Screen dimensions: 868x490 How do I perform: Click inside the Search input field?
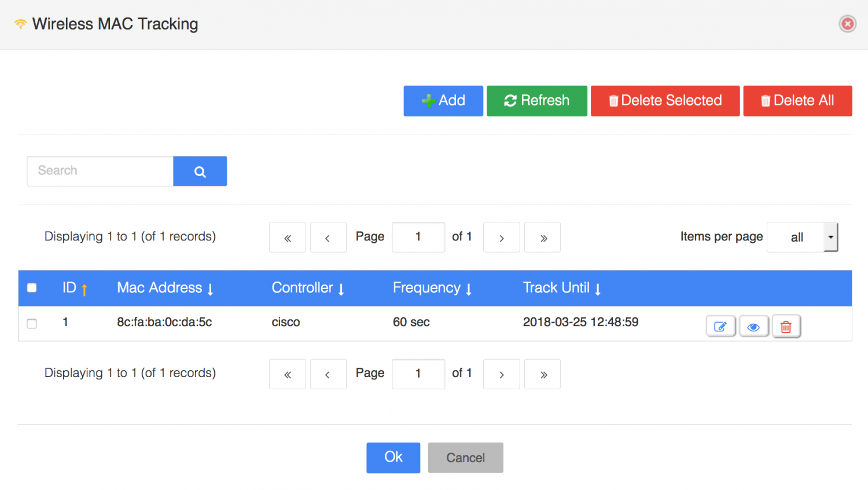99,171
